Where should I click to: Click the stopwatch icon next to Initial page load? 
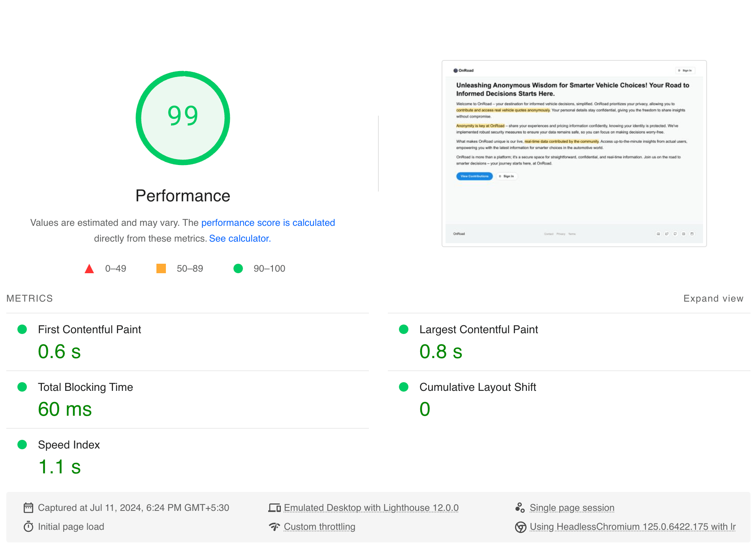point(28,527)
